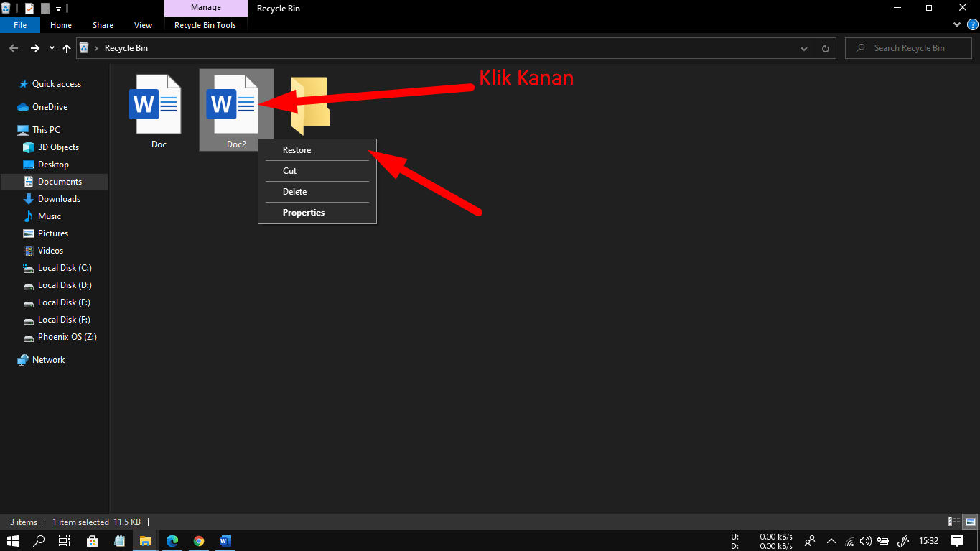Open the Action Center notifications
The height and width of the screenshot is (551, 980).
[956, 541]
